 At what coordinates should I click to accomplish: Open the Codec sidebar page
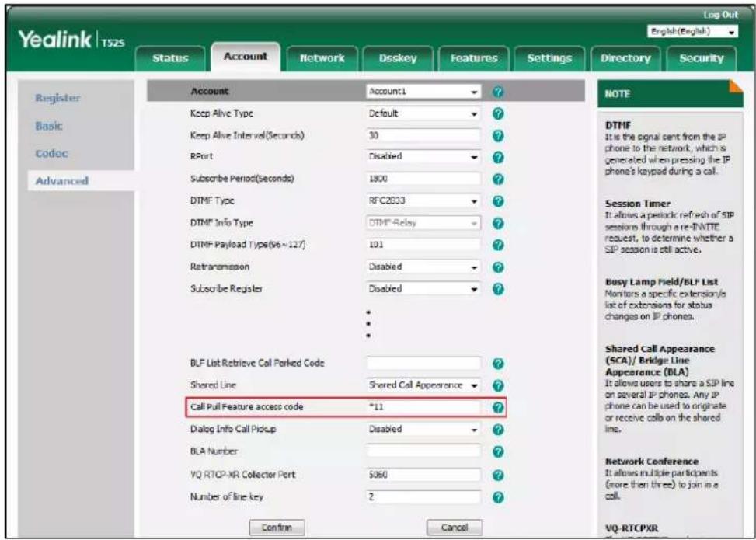51,153
